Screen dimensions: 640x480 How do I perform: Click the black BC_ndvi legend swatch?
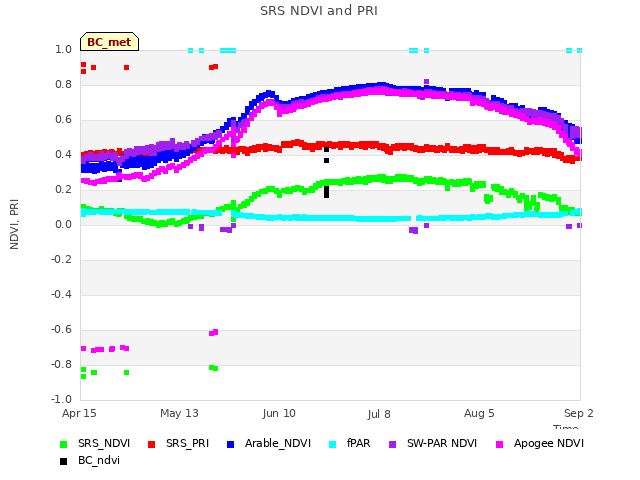point(63,462)
